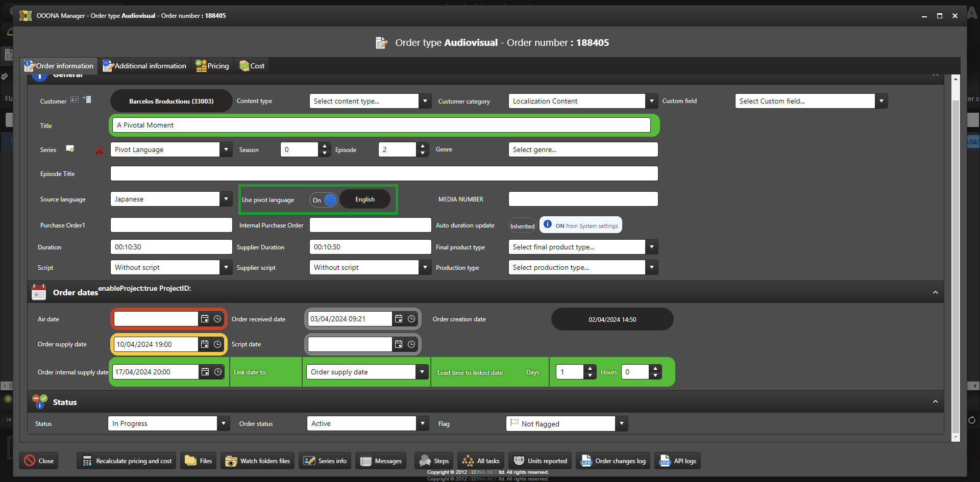Open the Order changes log
The image size is (980, 482).
(x=614, y=461)
